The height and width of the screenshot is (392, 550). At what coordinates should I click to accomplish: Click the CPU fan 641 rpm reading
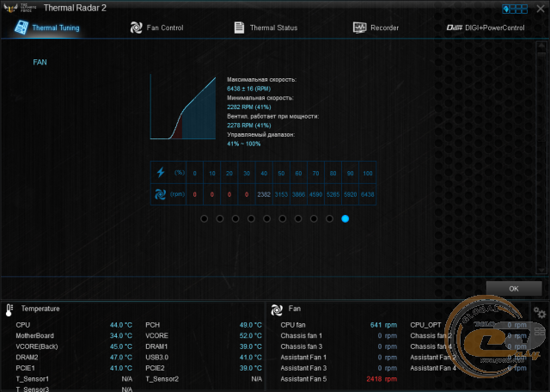coord(383,325)
